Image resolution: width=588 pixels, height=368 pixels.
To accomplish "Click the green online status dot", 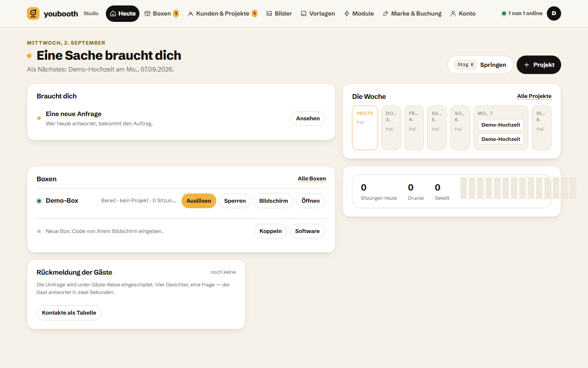I will click(x=504, y=13).
